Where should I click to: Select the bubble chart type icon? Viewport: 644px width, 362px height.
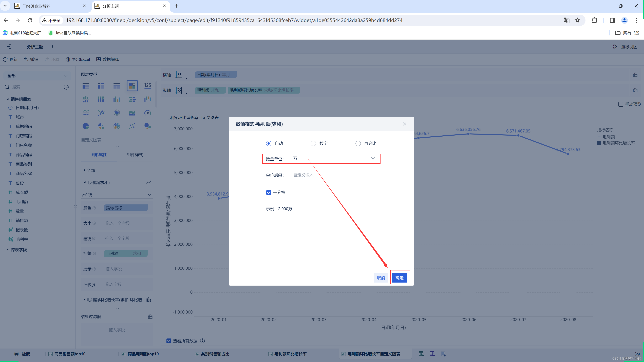click(x=147, y=126)
